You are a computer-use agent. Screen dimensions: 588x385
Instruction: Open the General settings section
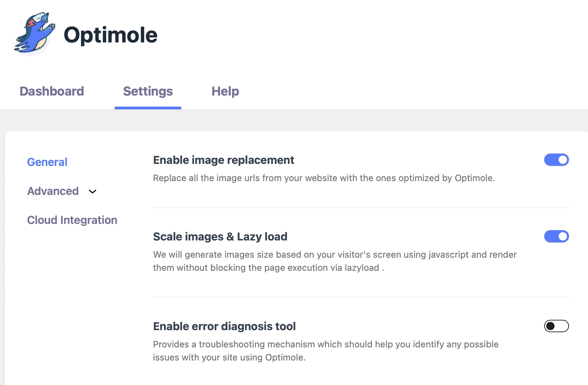pyautogui.click(x=47, y=162)
